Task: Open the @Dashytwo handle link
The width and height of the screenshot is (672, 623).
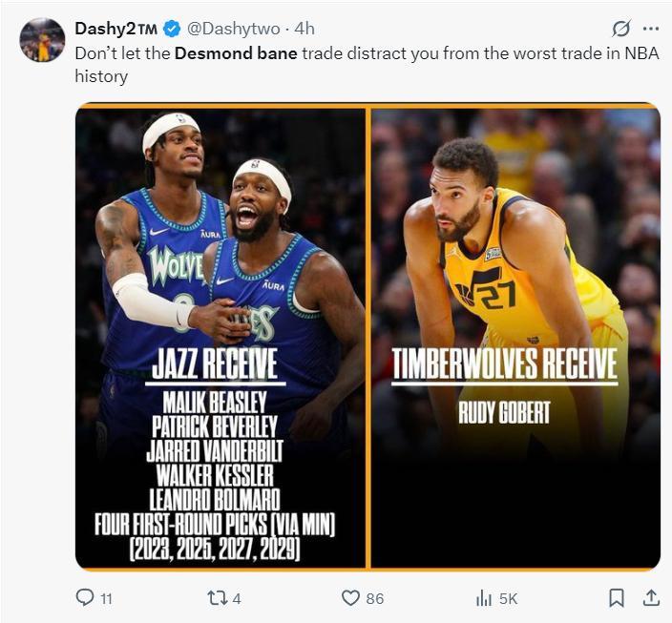Action: click(229, 29)
